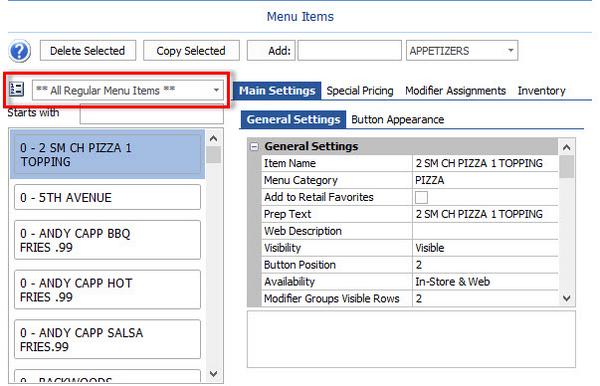
Task: Click the Add to Retail Favorites label
Action: point(319,197)
